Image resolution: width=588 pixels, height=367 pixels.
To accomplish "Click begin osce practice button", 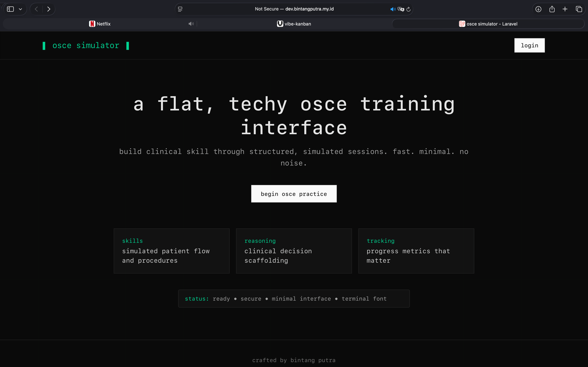I will point(294,194).
